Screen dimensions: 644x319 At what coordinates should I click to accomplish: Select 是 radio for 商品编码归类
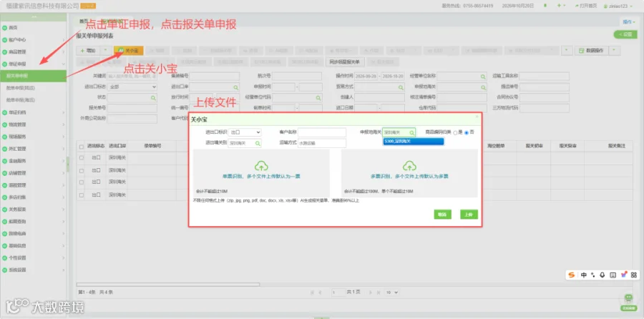tap(455, 132)
